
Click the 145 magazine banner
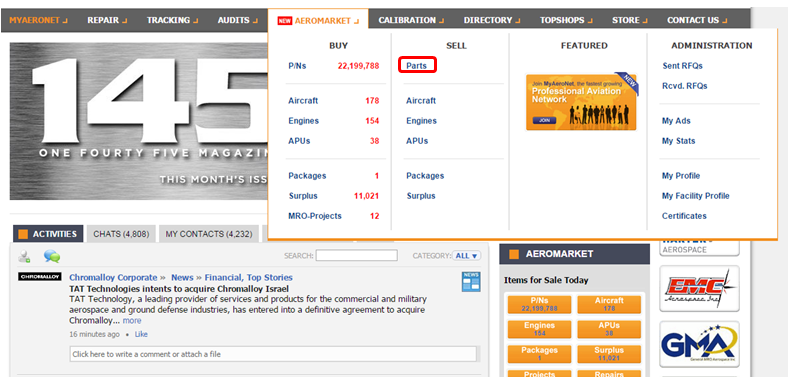coord(139,121)
